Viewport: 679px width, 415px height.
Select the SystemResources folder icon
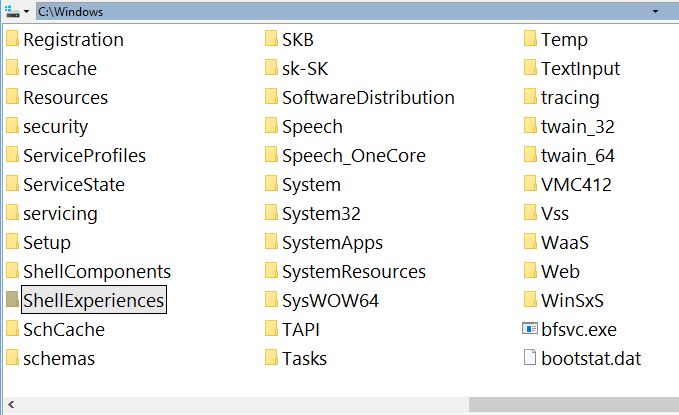tap(271, 271)
